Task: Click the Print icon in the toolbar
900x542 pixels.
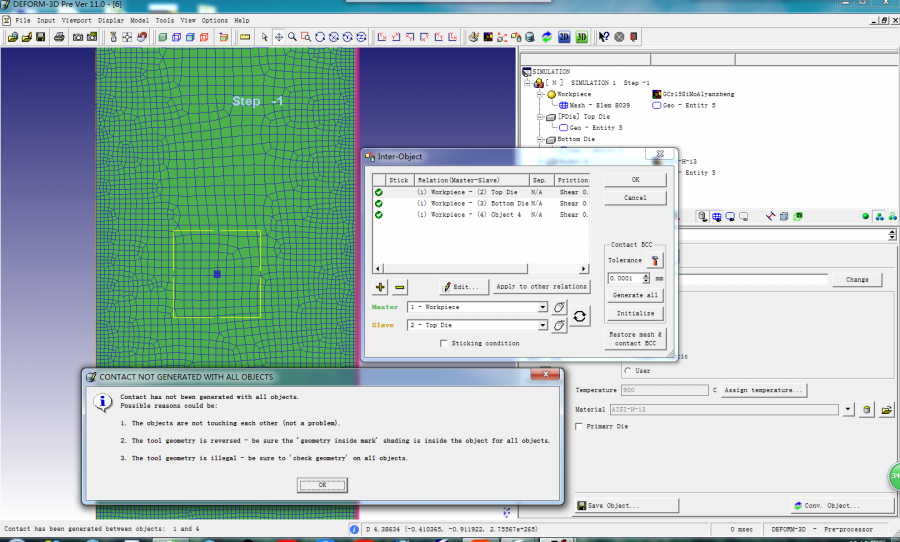Action: tap(60, 37)
